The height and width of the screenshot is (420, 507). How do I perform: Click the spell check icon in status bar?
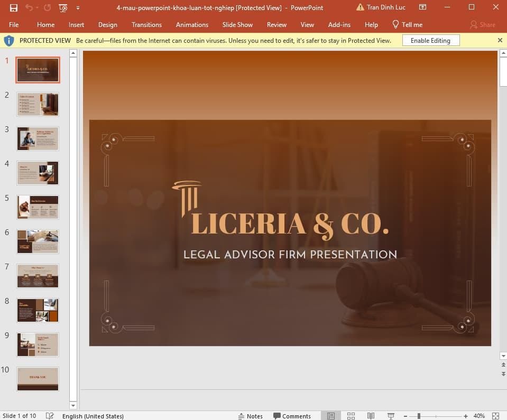click(x=50, y=416)
